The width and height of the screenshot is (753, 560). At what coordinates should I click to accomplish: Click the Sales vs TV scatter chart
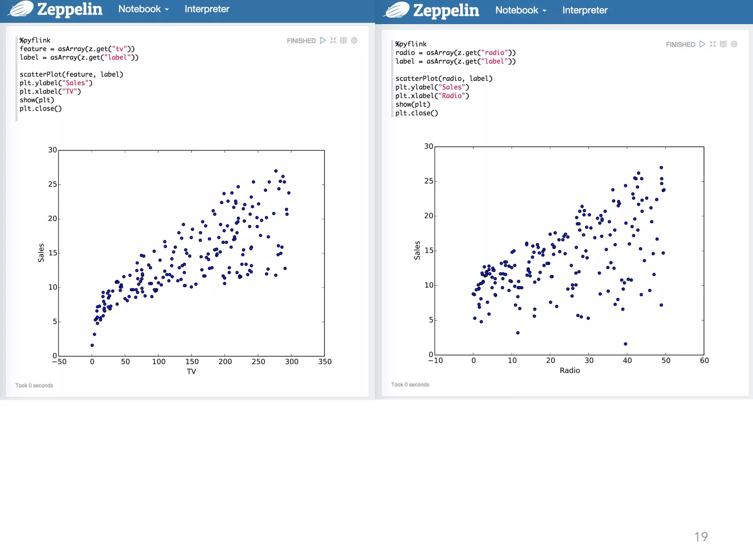191,253
